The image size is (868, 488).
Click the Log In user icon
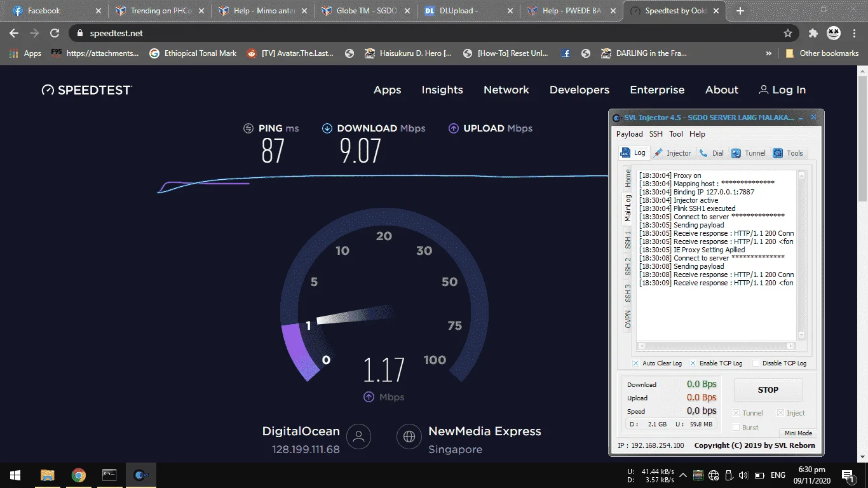click(763, 90)
